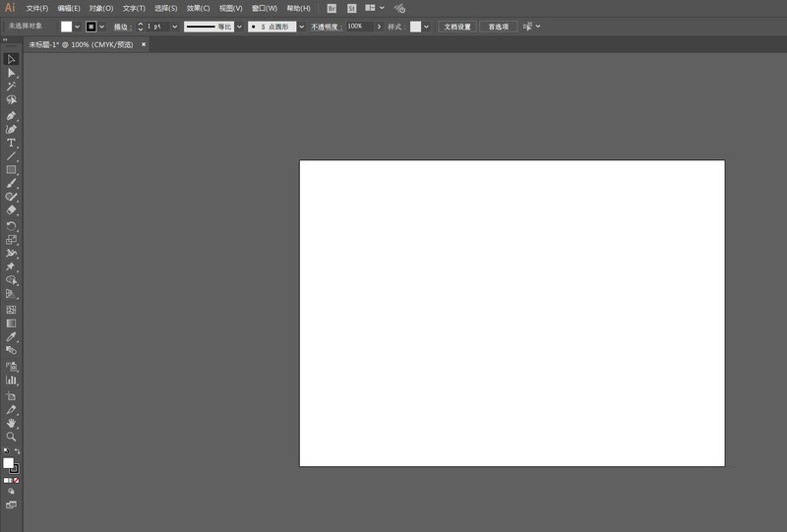
Task: Choose the Rectangle tool
Action: (11, 169)
